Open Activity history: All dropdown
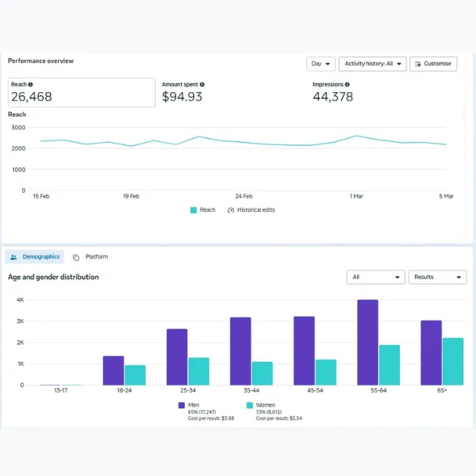Image resolution: width=476 pixels, height=476 pixels. (373, 63)
